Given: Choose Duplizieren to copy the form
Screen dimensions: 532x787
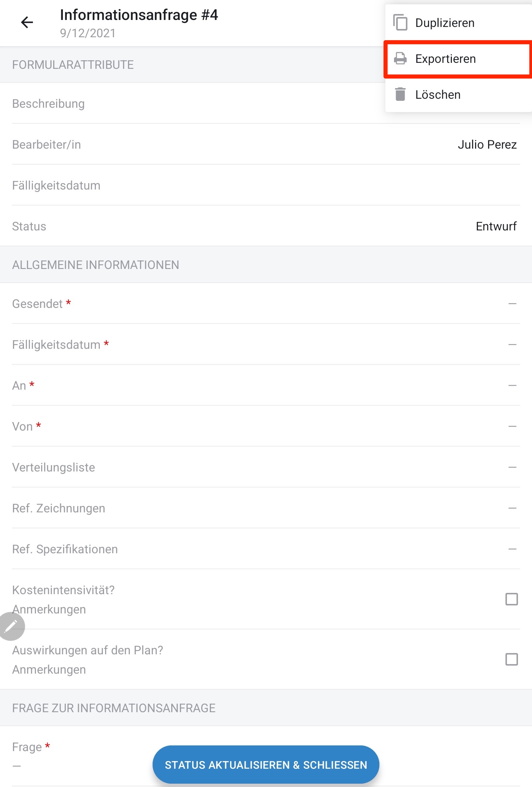Looking at the screenshot, I should tap(445, 22).
